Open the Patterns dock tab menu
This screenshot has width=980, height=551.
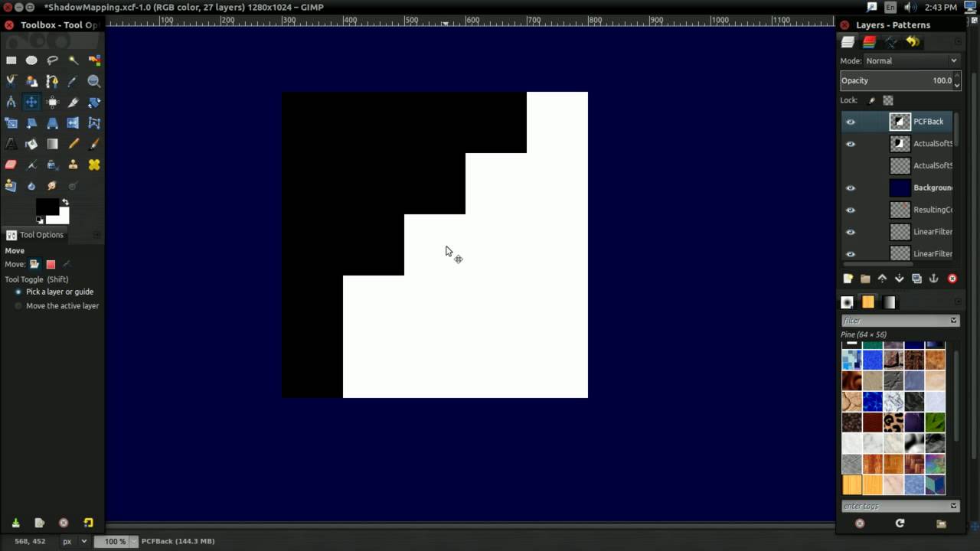point(958,302)
